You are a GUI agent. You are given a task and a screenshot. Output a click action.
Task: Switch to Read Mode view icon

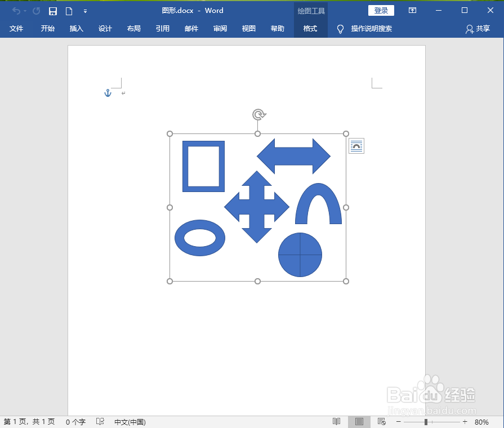337,421
